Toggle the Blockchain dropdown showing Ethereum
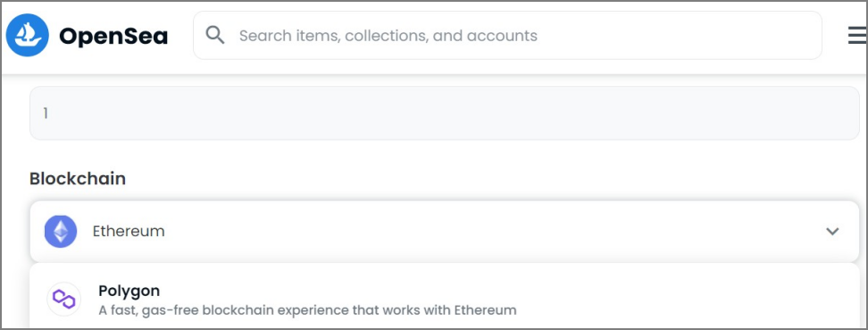This screenshot has width=868, height=330. [x=445, y=232]
